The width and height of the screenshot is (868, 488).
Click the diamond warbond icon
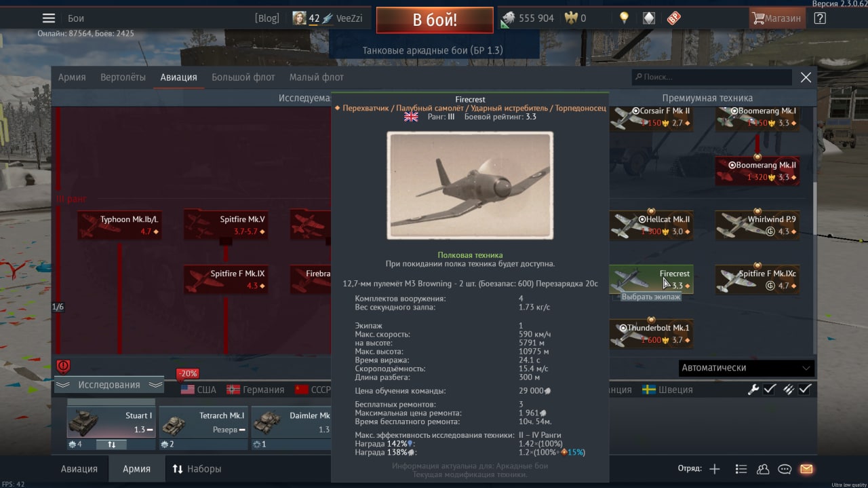point(649,18)
